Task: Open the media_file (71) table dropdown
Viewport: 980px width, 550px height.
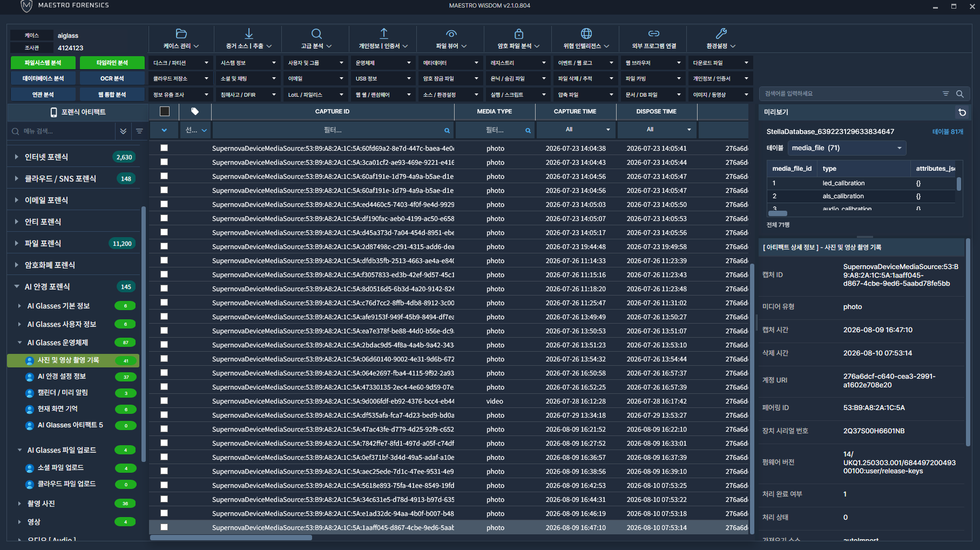Action: [847, 148]
